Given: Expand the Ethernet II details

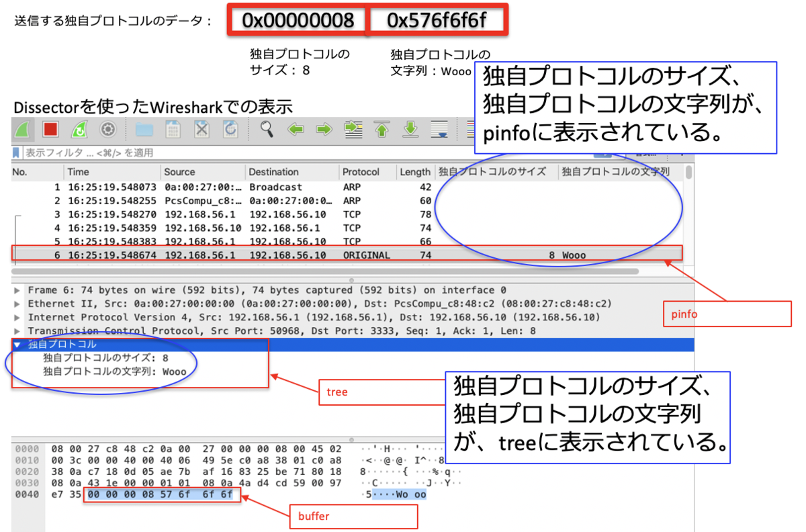Looking at the screenshot, I should pyautogui.click(x=17, y=304).
